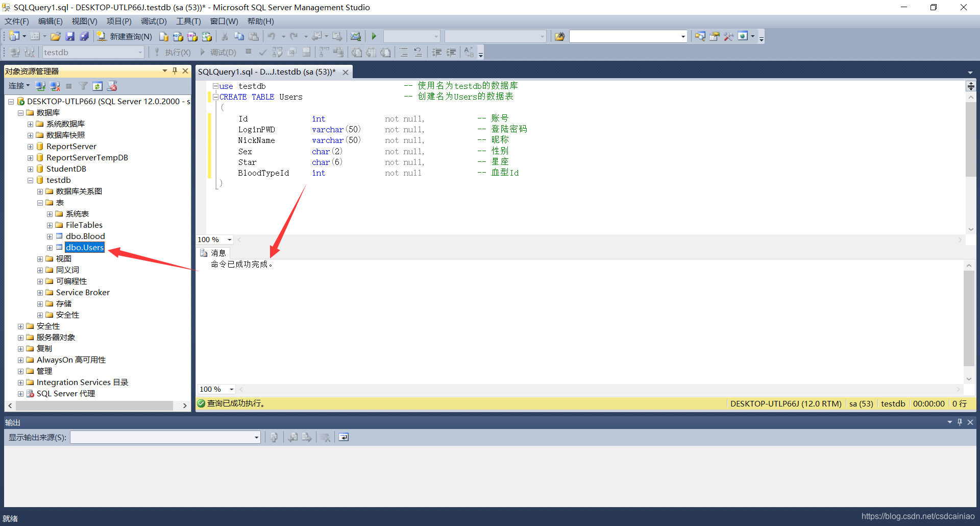Switch to the 消息 results tab
The width and height of the screenshot is (980, 526).
coord(214,253)
